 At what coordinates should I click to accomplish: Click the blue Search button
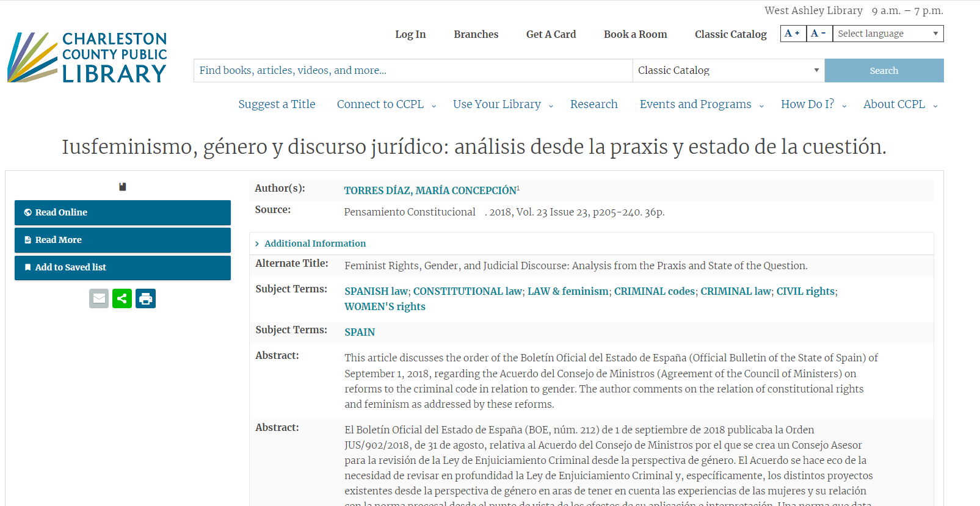click(884, 71)
